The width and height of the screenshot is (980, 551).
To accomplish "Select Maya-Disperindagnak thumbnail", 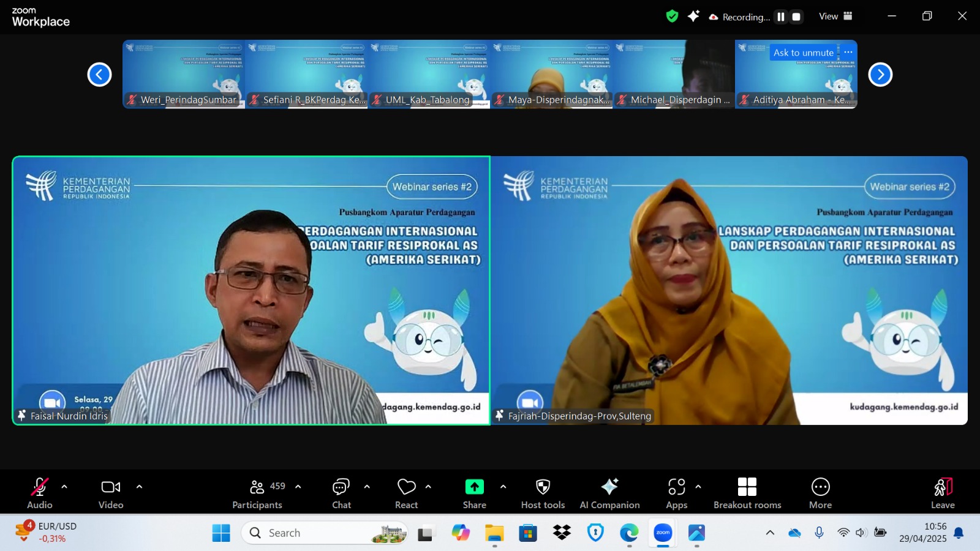I will pyautogui.click(x=551, y=74).
